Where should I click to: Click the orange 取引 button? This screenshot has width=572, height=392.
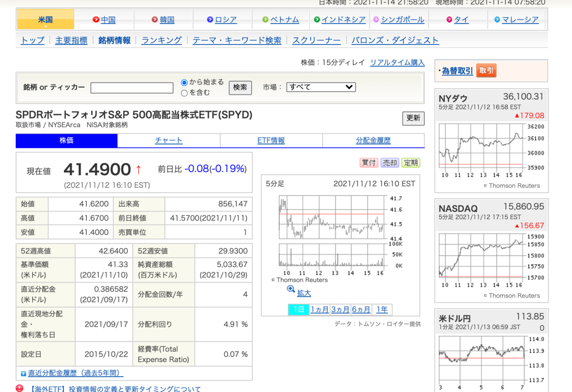(486, 71)
